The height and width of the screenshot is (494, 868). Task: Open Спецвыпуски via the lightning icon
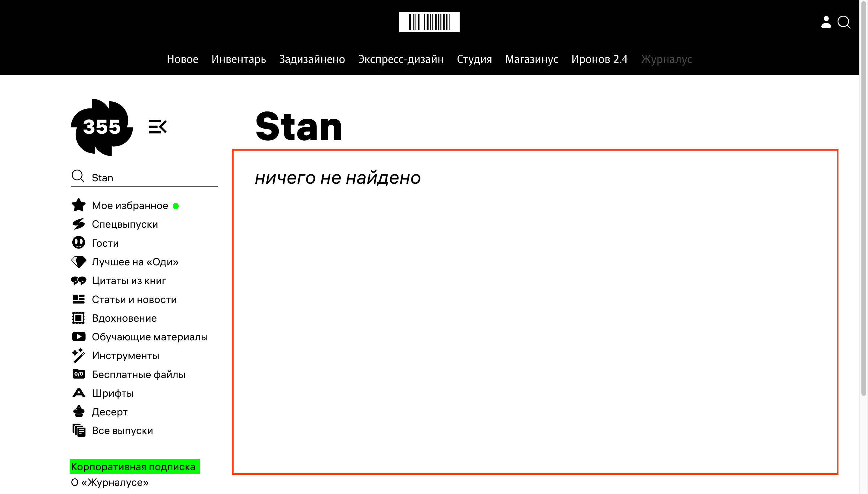(x=78, y=224)
